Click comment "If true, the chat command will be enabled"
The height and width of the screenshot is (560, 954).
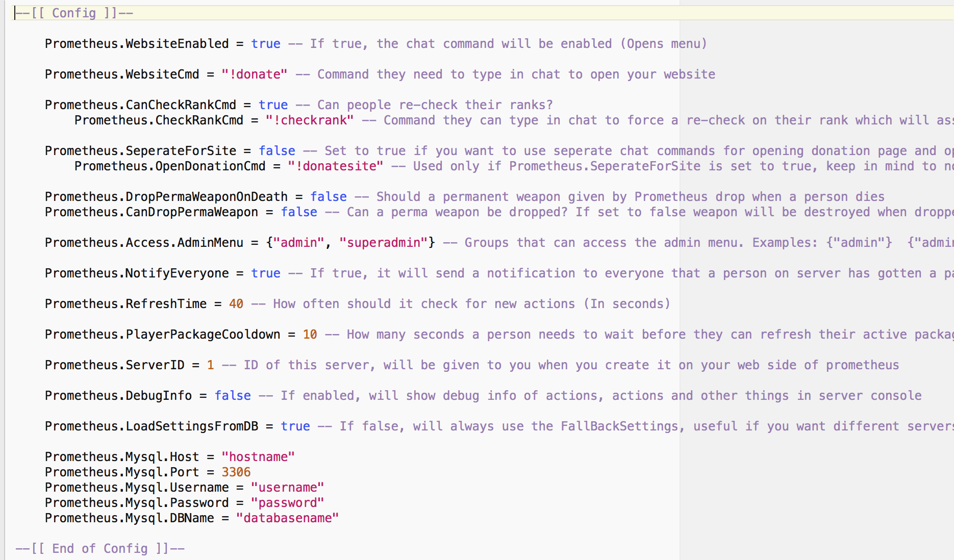(x=498, y=44)
